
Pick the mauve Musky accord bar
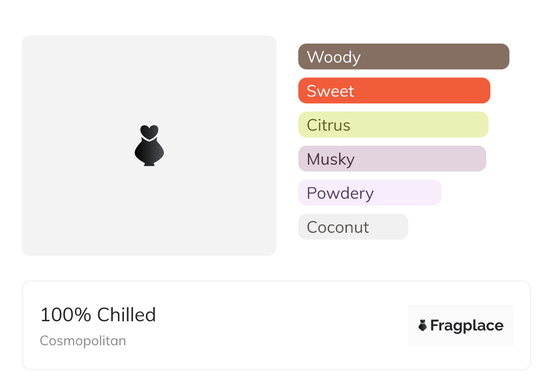[392, 159]
